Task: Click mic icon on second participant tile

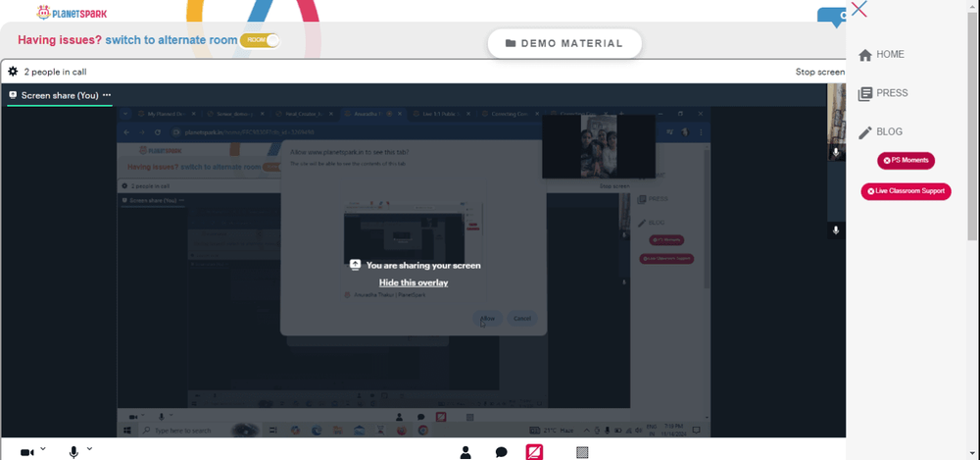Action: tap(836, 230)
